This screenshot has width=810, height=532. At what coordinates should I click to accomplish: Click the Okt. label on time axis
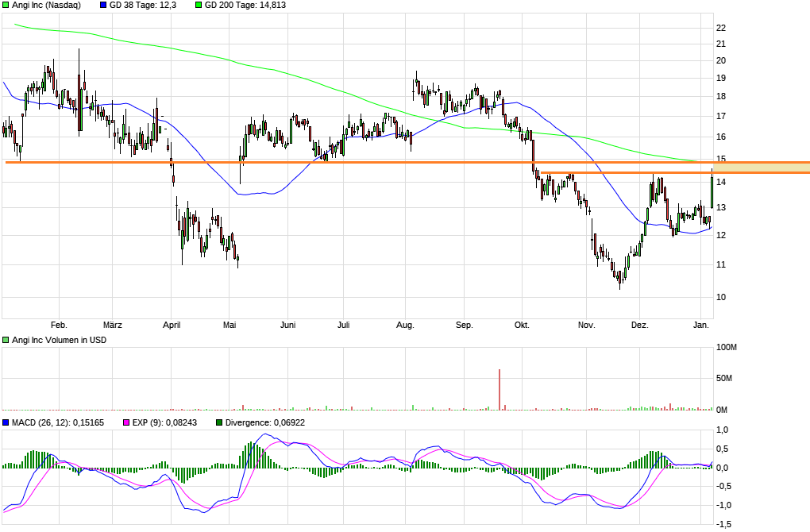tap(522, 325)
